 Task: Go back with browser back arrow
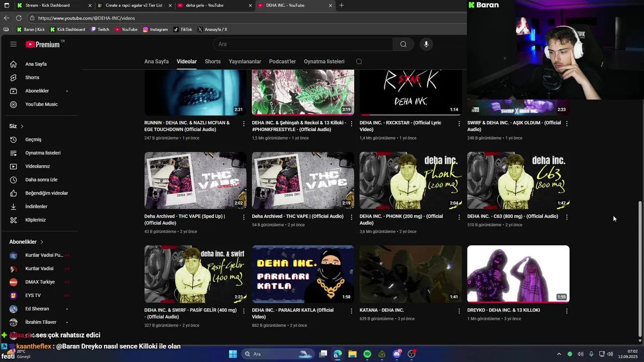pyautogui.click(x=7, y=18)
